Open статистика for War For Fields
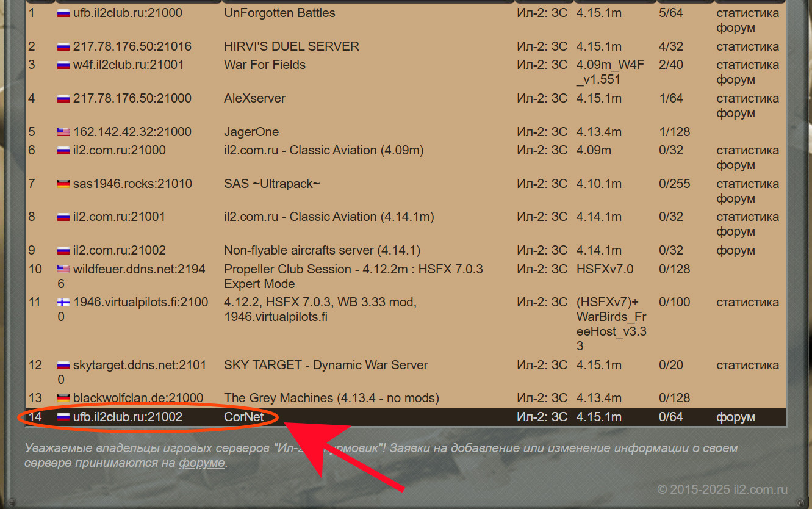This screenshot has width=812, height=509. [x=748, y=65]
